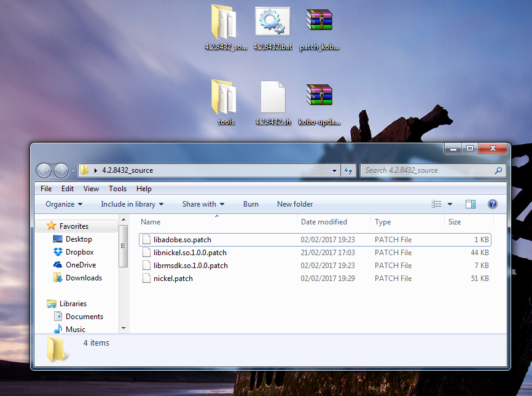Open the File menu

[46, 189]
